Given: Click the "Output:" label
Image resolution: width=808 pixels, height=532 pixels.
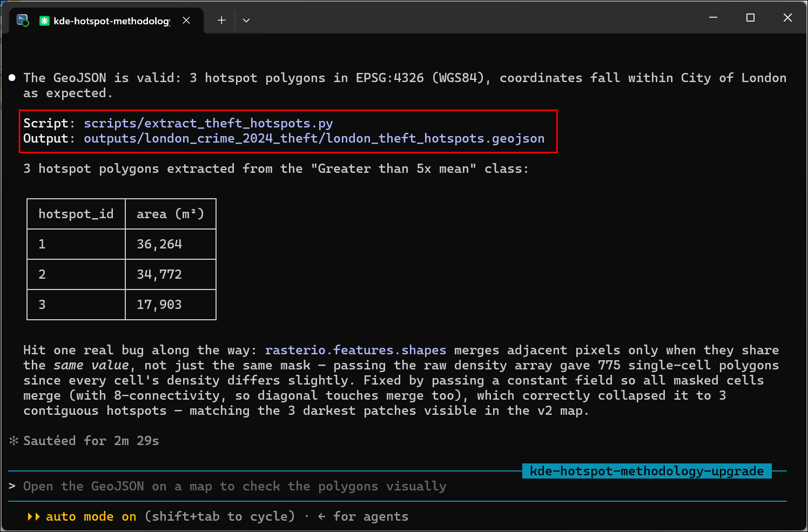Looking at the screenshot, I should pyautogui.click(x=49, y=138).
